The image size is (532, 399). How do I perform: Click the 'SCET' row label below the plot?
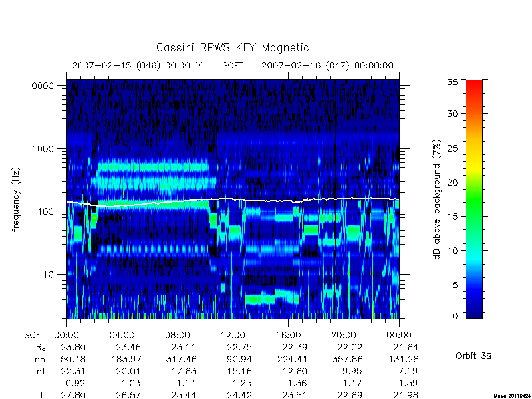35,336
